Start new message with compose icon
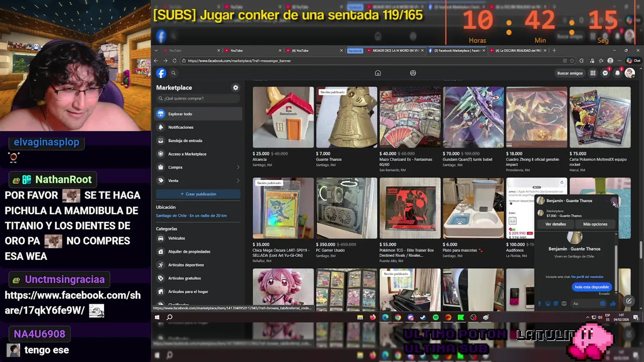 tap(628, 301)
